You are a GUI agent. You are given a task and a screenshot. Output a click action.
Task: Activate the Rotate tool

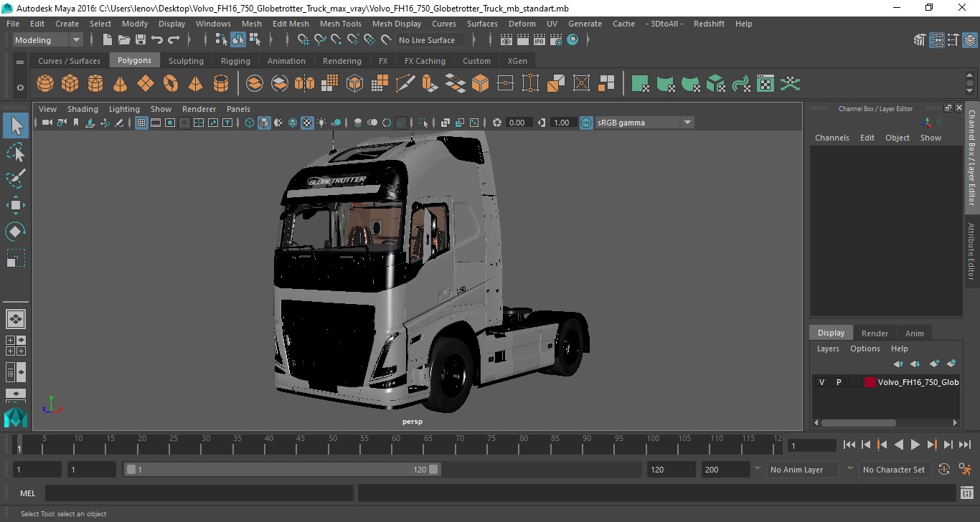16,232
